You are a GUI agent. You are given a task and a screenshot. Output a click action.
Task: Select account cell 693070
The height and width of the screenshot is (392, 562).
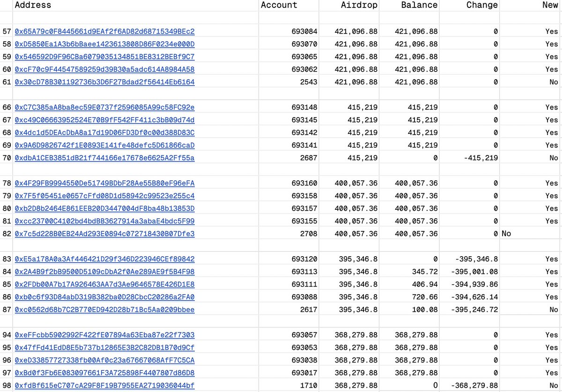(304, 44)
